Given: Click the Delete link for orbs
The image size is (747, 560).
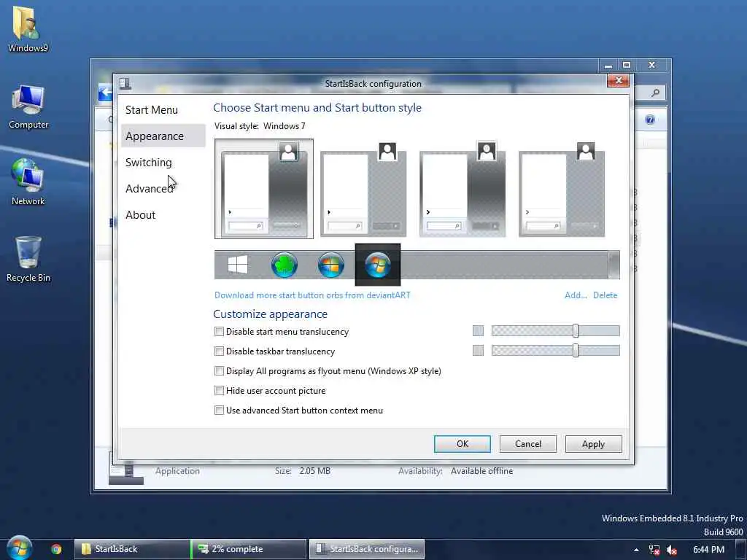Looking at the screenshot, I should point(605,295).
